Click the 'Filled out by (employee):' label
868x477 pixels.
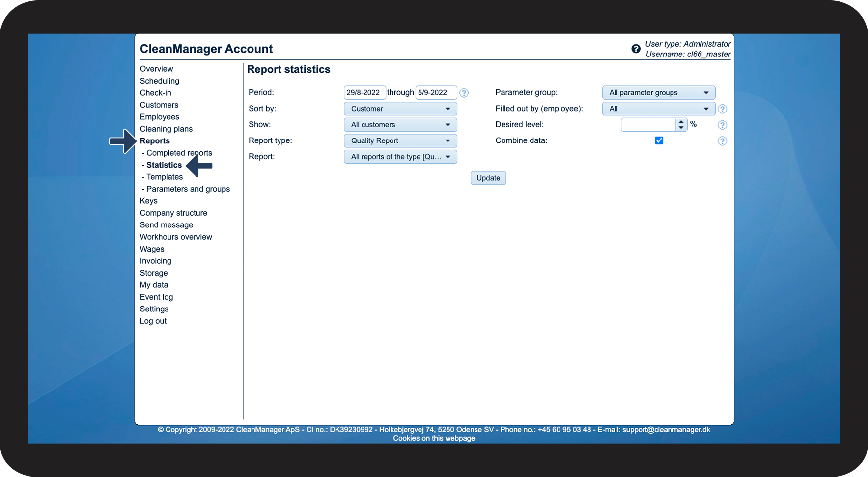[539, 109]
